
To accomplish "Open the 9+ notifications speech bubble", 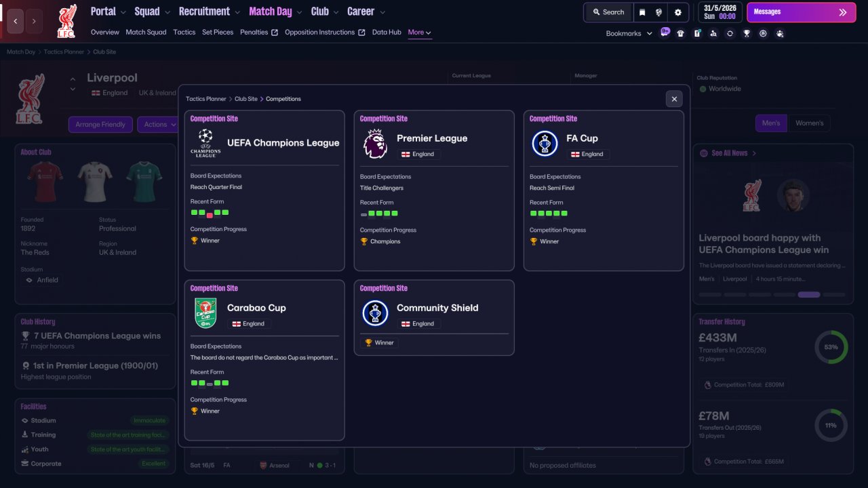I will pos(665,32).
